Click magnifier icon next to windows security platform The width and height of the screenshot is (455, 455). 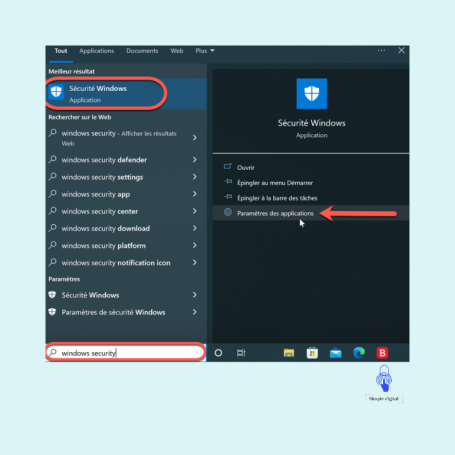(53, 245)
